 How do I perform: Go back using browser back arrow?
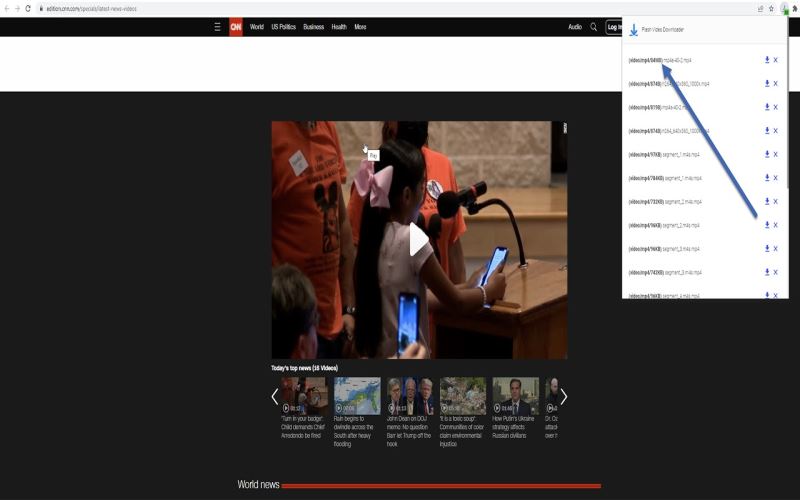click(7, 9)
